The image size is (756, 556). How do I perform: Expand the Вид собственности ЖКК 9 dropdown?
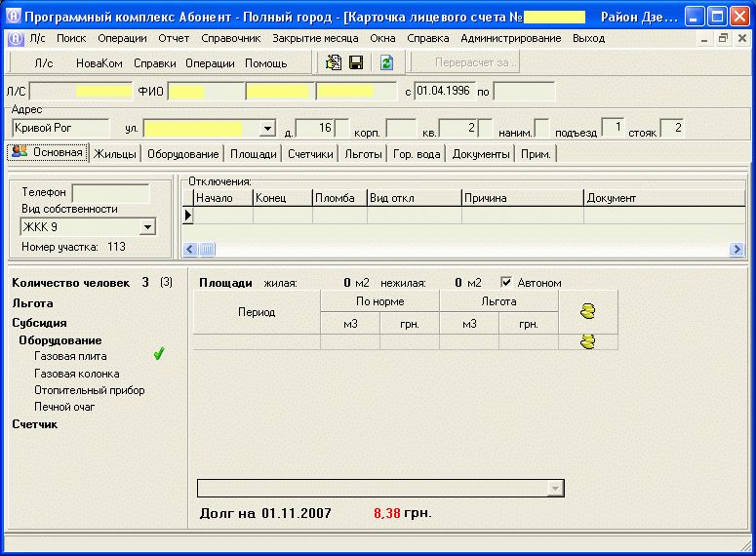click(x=147, y=226)
